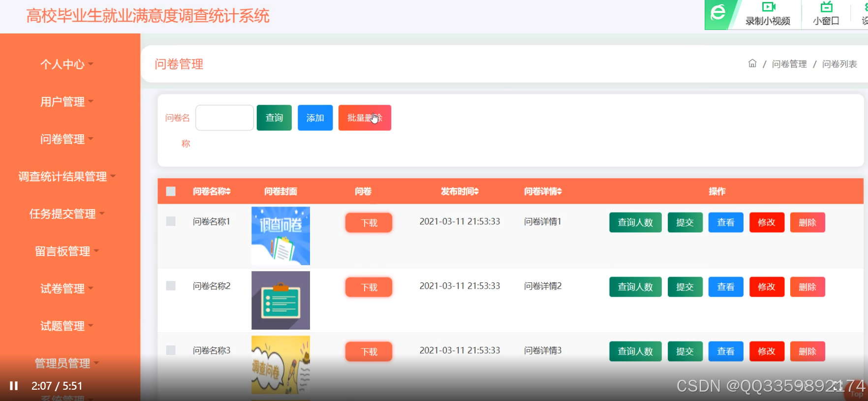868x401 pixels.
Task: Expand the 试卷管理 sidebar menu
Action: [67, 289]
